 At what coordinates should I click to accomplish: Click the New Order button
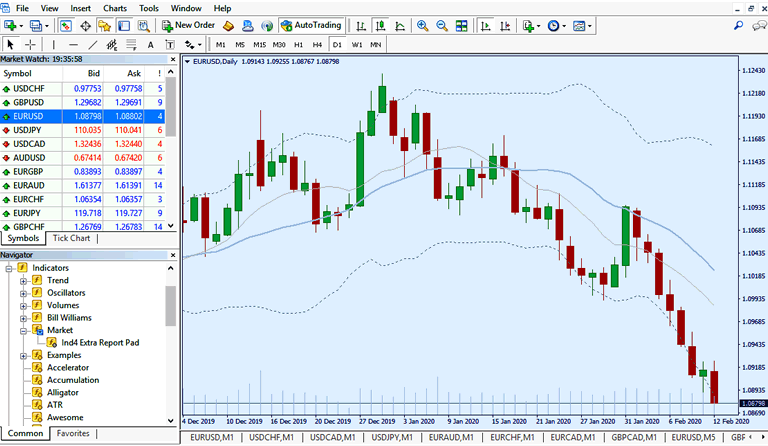point(189,25)
